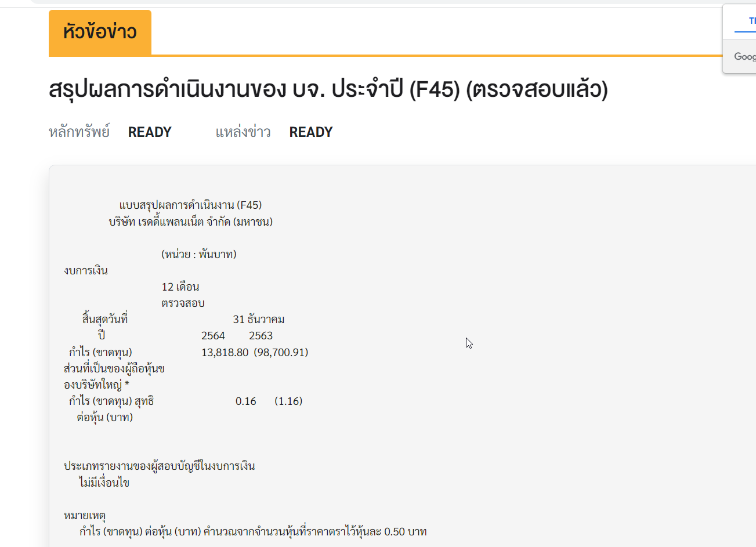Click the ปี row label

(102, 335)
